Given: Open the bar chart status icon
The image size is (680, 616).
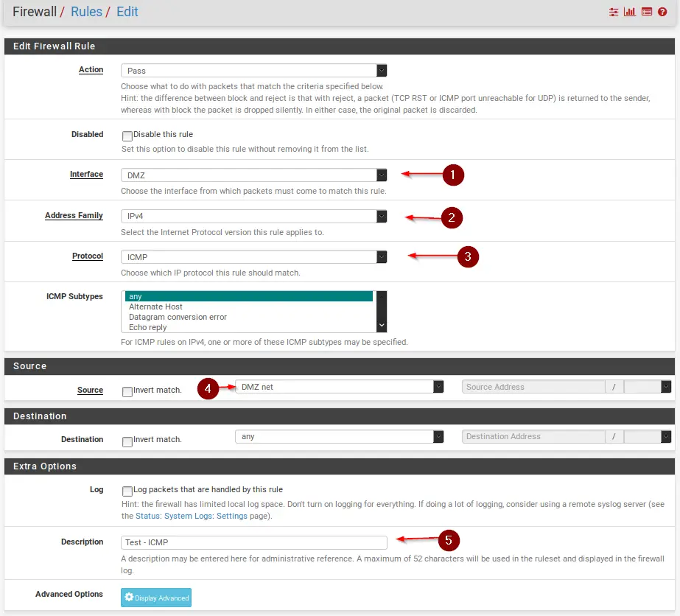Looking at the screenshot, I should 630,13.
